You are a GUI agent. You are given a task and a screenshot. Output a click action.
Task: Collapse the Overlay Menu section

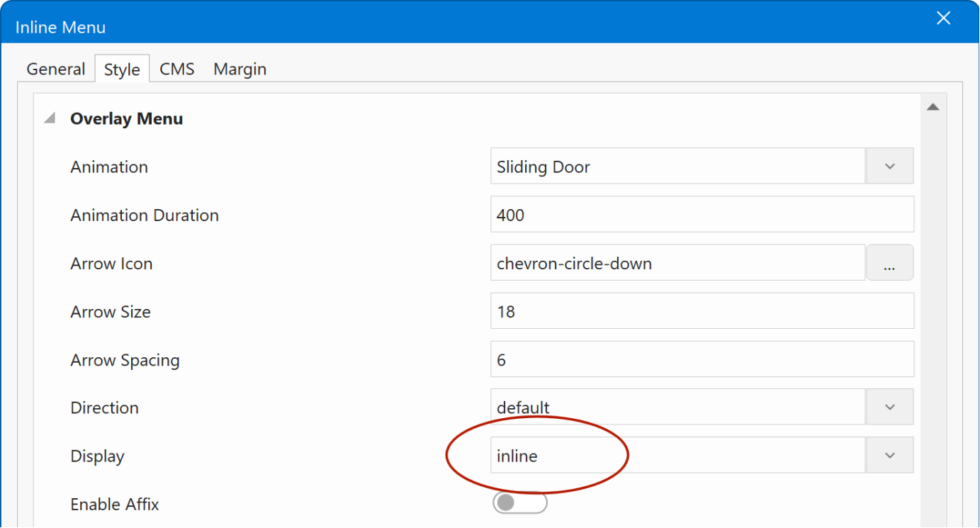50,119
